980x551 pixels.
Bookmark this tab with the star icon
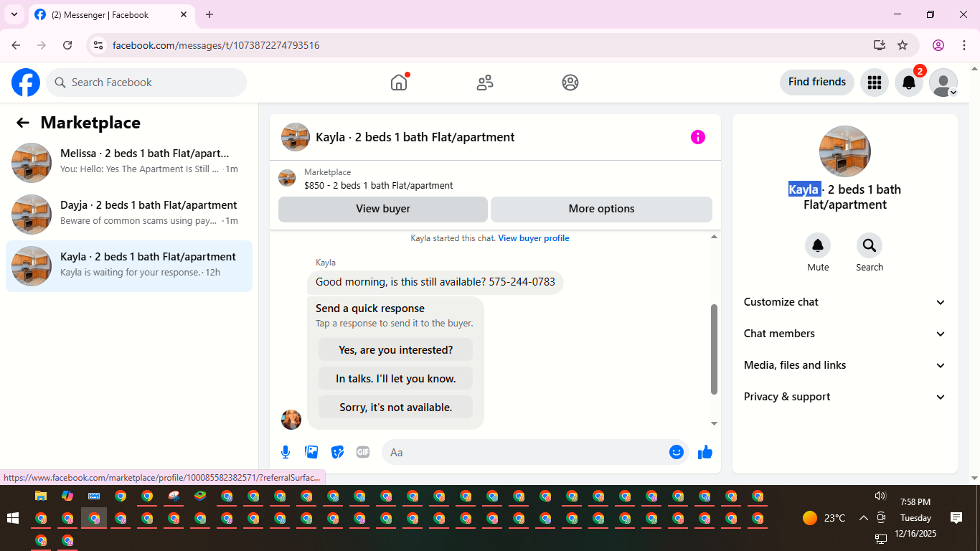pyautogui.click(x=903, y=45)
